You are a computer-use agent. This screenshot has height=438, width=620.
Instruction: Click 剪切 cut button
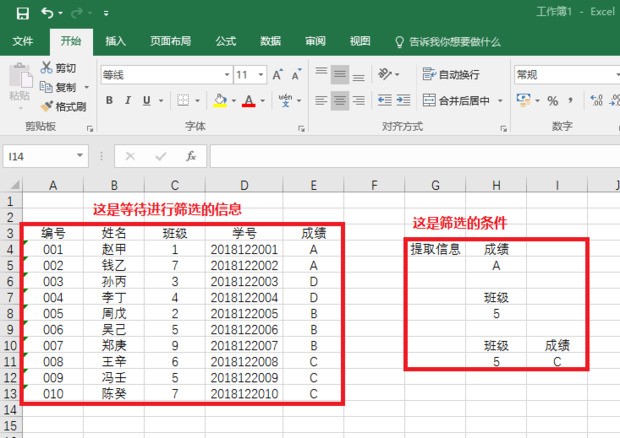(58, 68)
